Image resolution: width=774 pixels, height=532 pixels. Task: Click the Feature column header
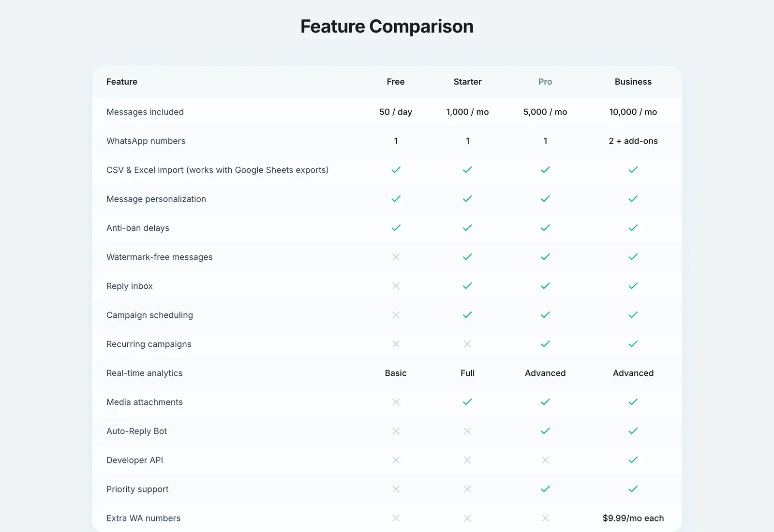(122, 82)
